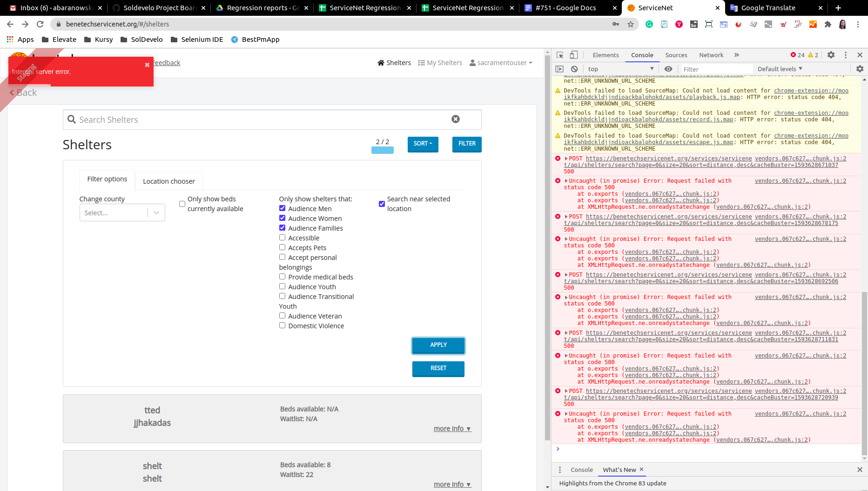Clear the console messages
Viewport: 868px width, 491px height.
(574, 68)
